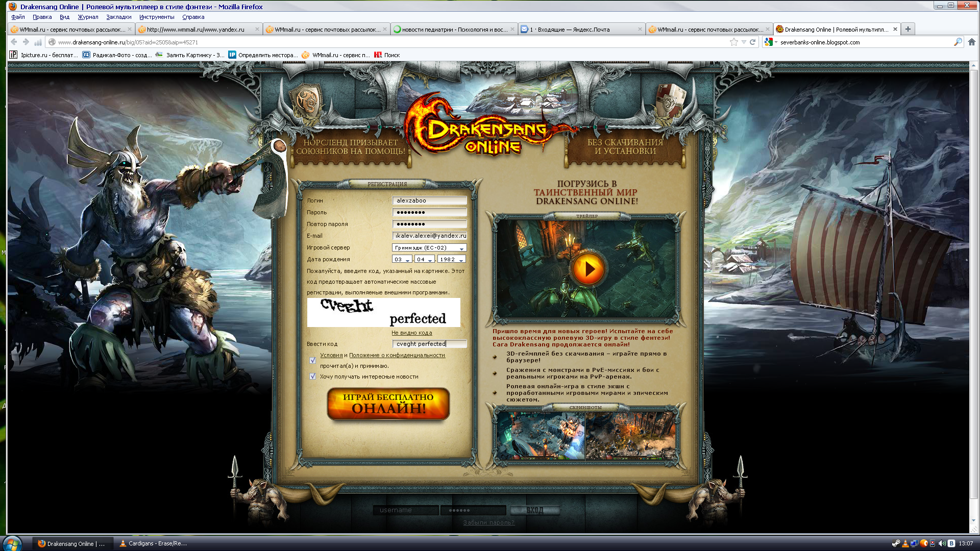Switch to the wmmail.ru/www.yandex.ru tab

tap(199, 29)
